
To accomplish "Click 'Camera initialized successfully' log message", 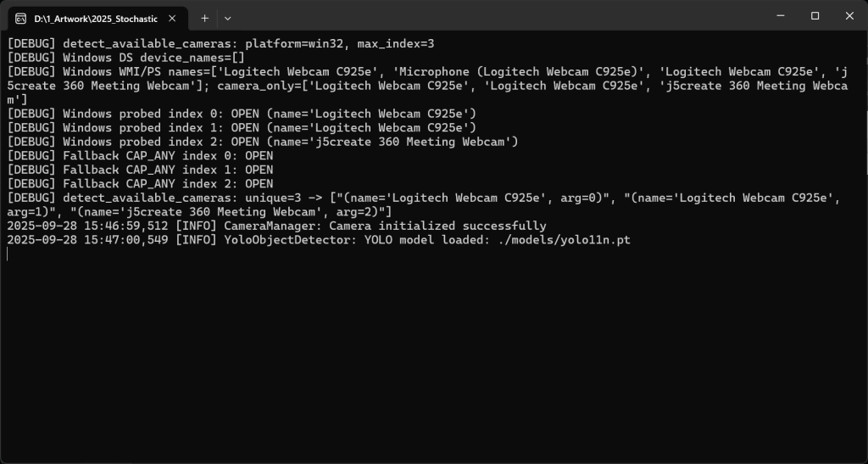I will pyautogui.click(x=437, y=226).
